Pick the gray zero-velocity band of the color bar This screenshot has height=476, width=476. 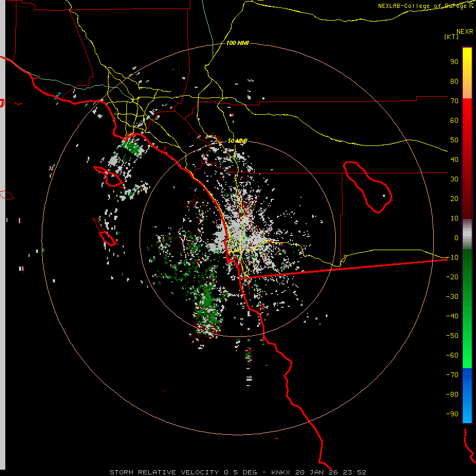467,234
